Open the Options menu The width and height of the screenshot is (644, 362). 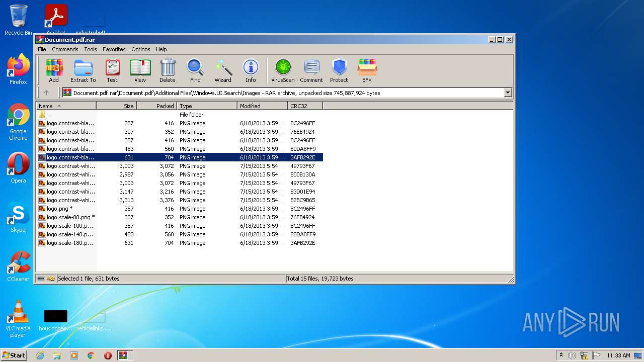[141, 49]
